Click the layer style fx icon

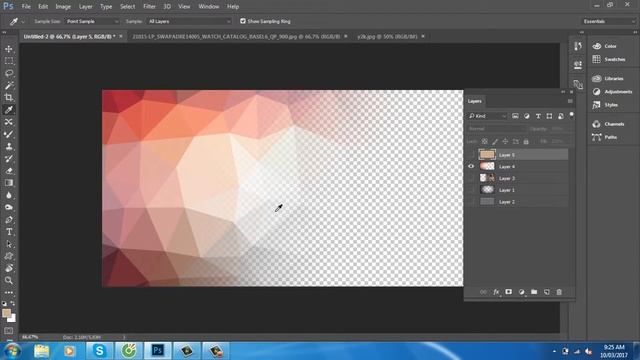(496, 292)
